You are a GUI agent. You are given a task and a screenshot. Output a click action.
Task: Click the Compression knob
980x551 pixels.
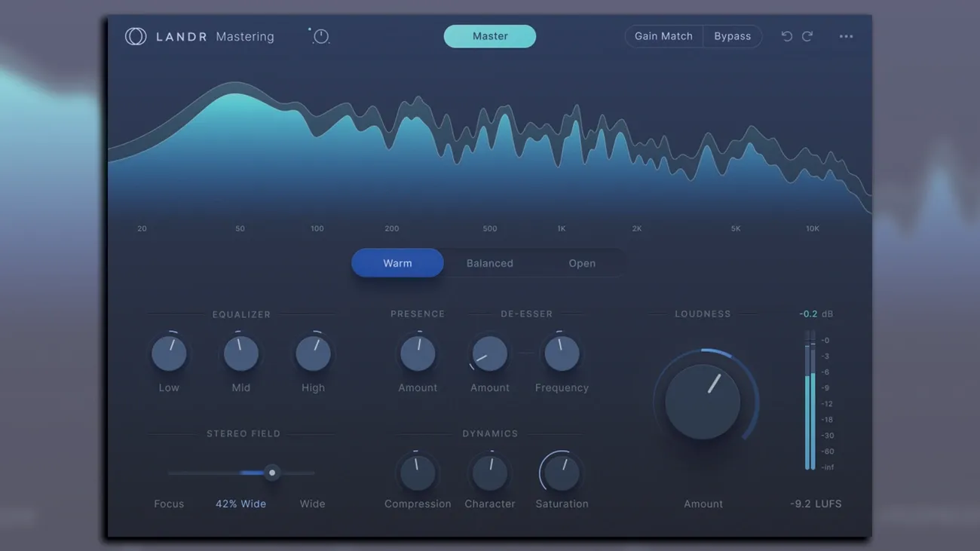pos(418,473)
